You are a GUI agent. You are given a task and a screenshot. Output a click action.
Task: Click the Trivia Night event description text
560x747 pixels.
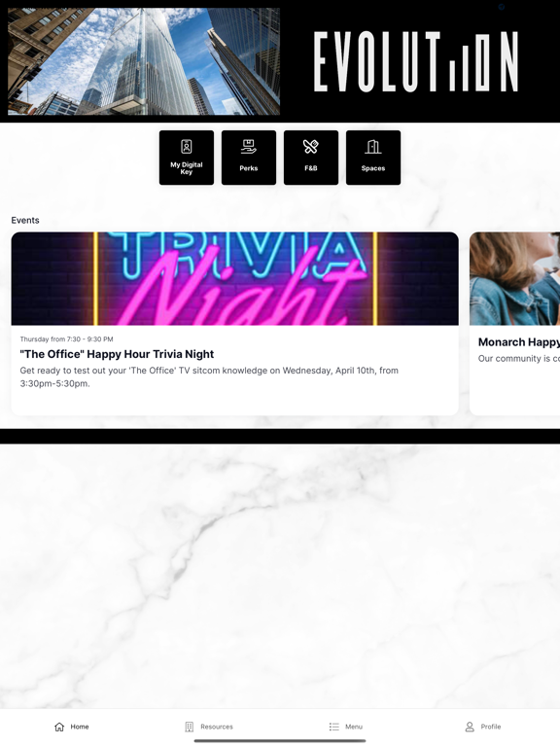209,376
